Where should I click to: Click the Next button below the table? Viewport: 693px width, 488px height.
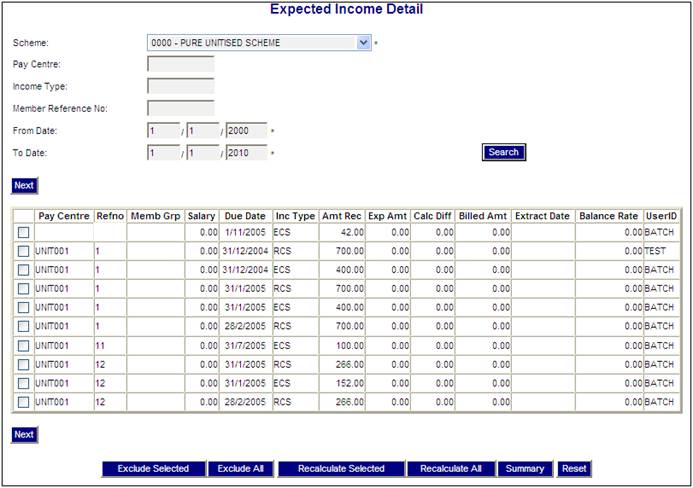tap(24, 435)
